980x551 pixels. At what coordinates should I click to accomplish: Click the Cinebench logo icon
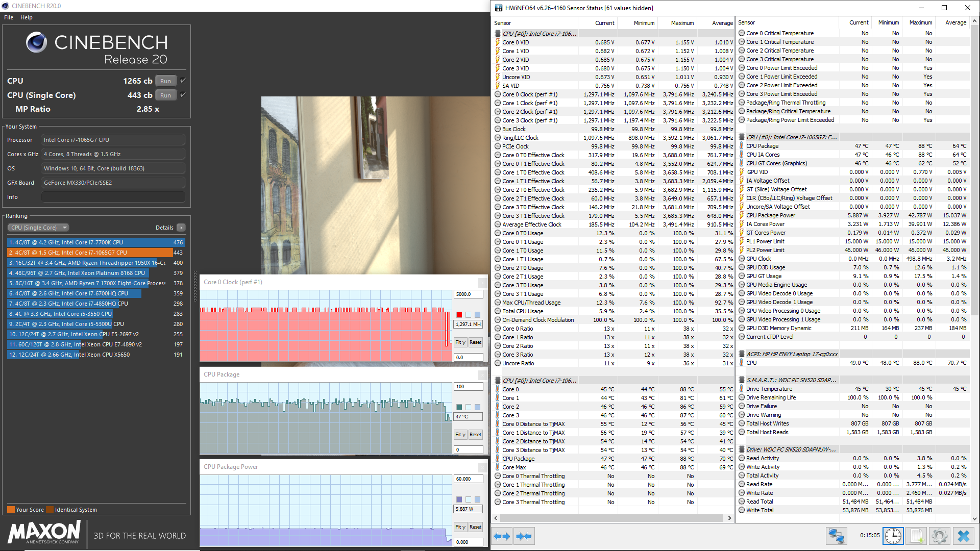(x=37, y=42)
